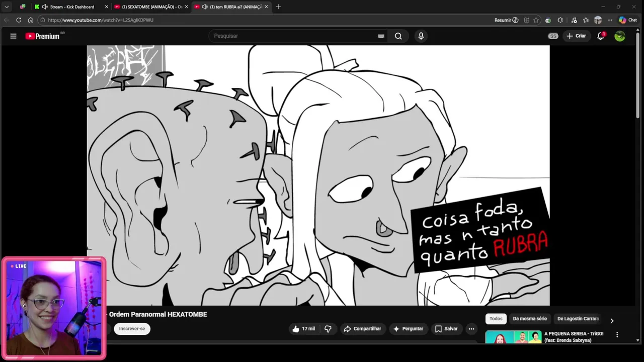Screen dimensions: 644x362
Task: Open split screen apps icon in address bar
Action: click(x=526, y=20)
